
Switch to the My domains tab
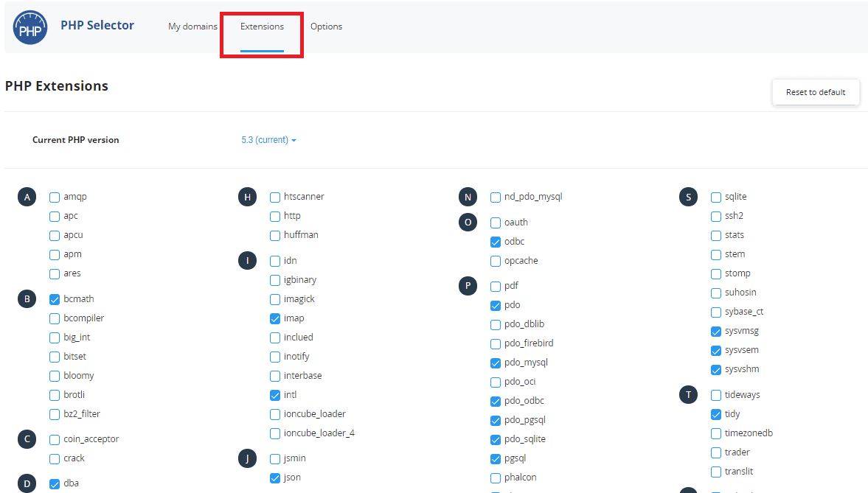tap(192, 26)
